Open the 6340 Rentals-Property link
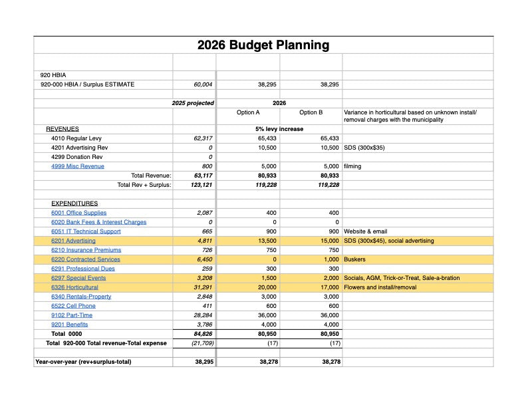 [x=81, y=297]
